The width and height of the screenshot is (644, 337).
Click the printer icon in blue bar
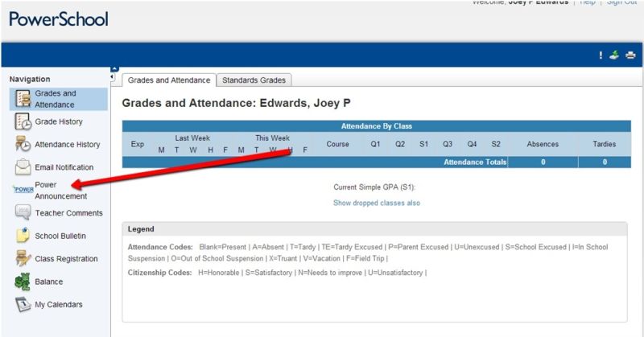pos(630,55)
